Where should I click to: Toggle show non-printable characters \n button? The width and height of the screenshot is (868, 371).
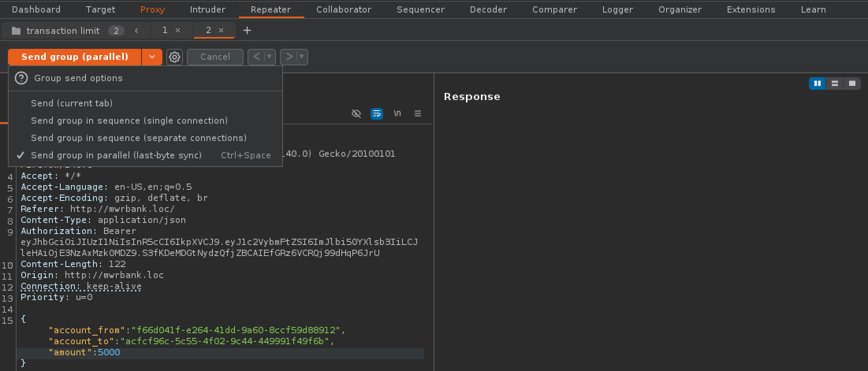[x=397, y=114]
